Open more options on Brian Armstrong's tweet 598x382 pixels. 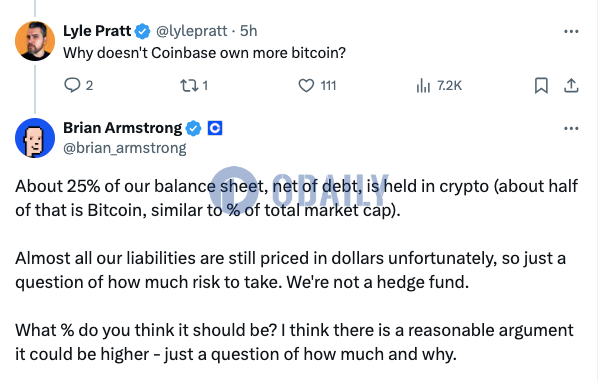pyautogui.click(x=571, y=128)
